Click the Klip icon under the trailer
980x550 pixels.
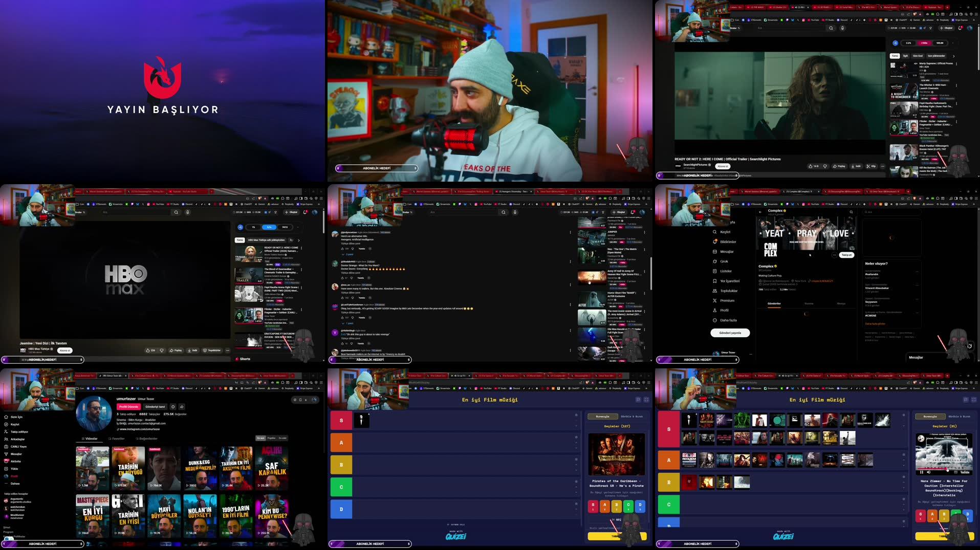point(871,166)
